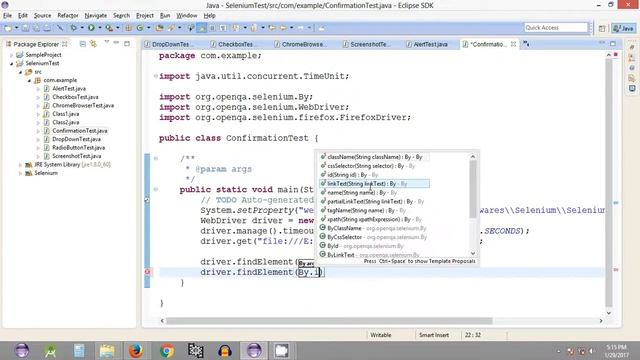640x360 pixels.
Task: Choose className(String className) proposal
Action: click(x=374, y=157)
